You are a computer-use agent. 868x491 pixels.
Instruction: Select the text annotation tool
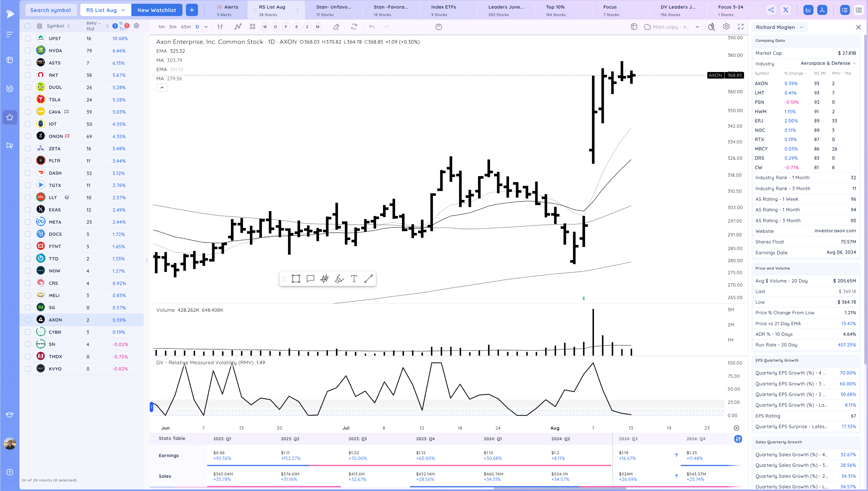pyautogui.click(x=354, y=278)
